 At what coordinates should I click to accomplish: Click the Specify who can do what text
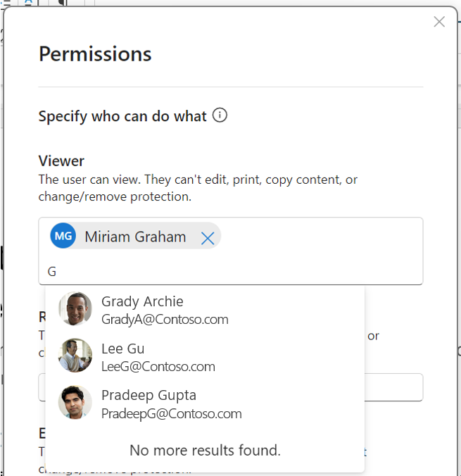click(x=122, y=116)
